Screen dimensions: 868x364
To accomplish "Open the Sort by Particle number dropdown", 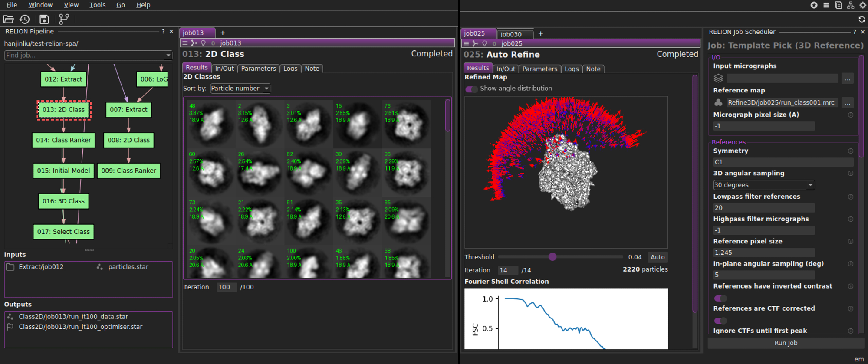I will [240, 89].
